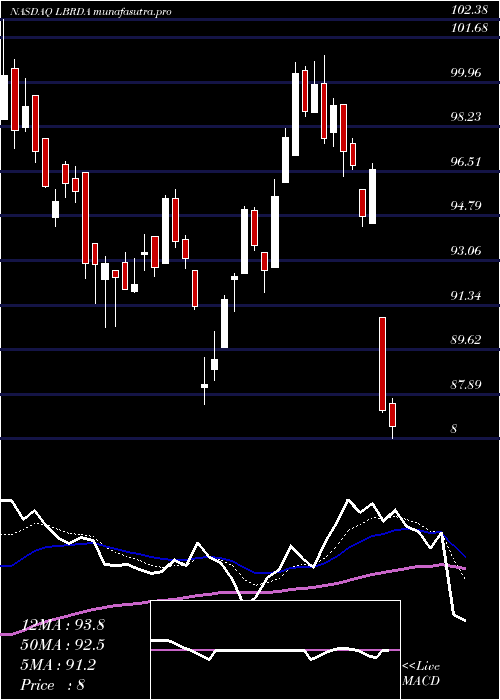The height and width of the screenshot is (700, 500).
Task: Click the last small red candle near 87
Action: click(x=392, y=418)
